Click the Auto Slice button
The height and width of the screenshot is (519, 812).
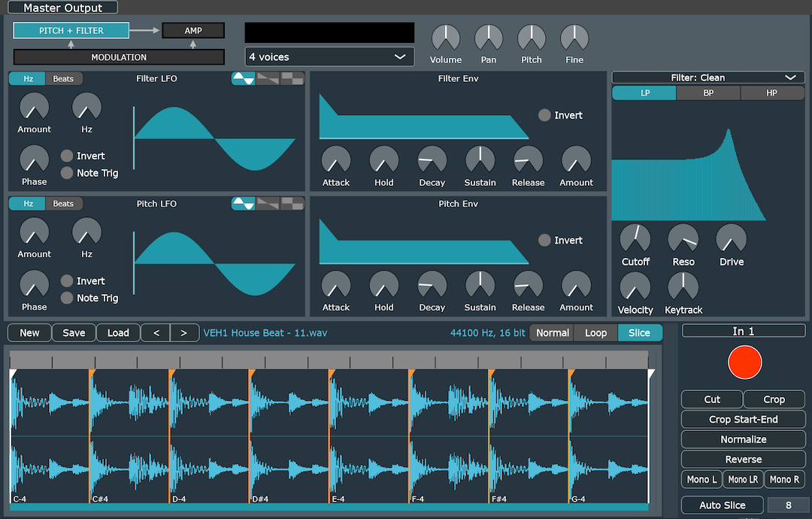tap(722, 505)
